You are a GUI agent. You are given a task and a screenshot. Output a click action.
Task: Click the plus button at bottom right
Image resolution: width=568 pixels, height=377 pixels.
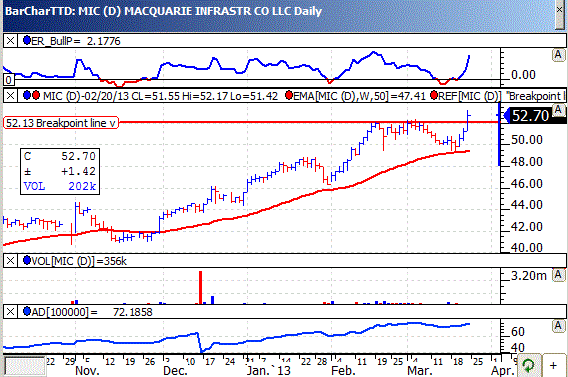(553, 365)
